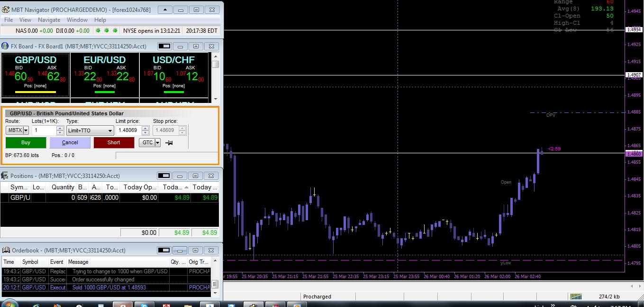Lower Limit price with the down stepper

145,132
